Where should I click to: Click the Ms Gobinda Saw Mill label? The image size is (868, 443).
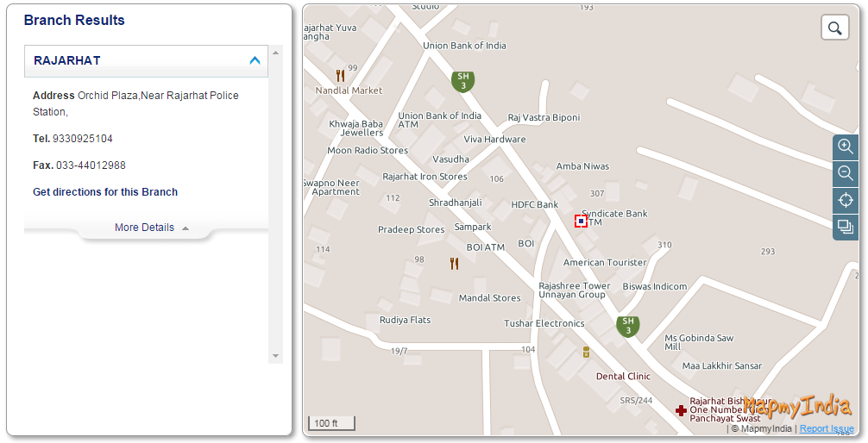point(699,342)
